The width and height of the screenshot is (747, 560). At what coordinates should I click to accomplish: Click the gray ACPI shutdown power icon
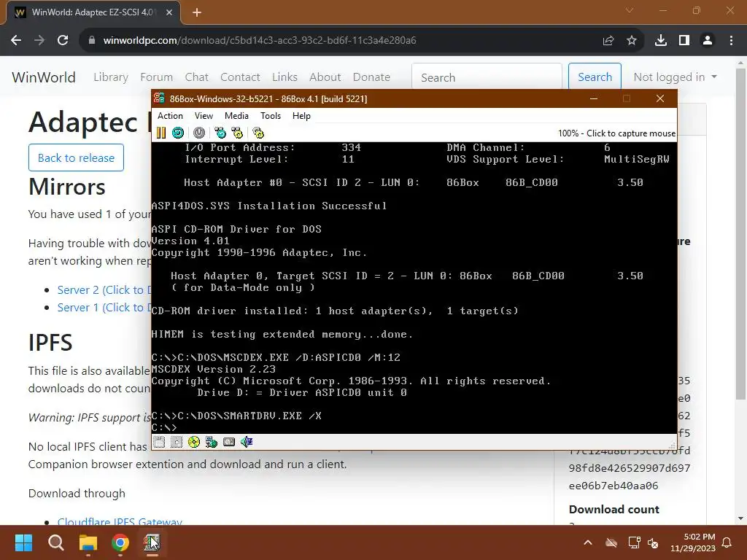(x=199, y=133)
